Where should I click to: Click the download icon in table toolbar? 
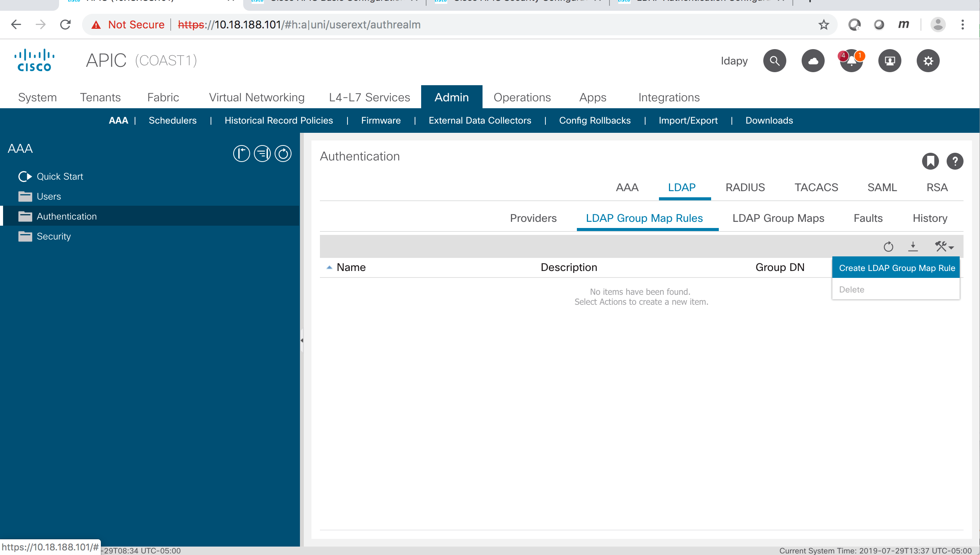pyautogui.click(x=913, y=246)
